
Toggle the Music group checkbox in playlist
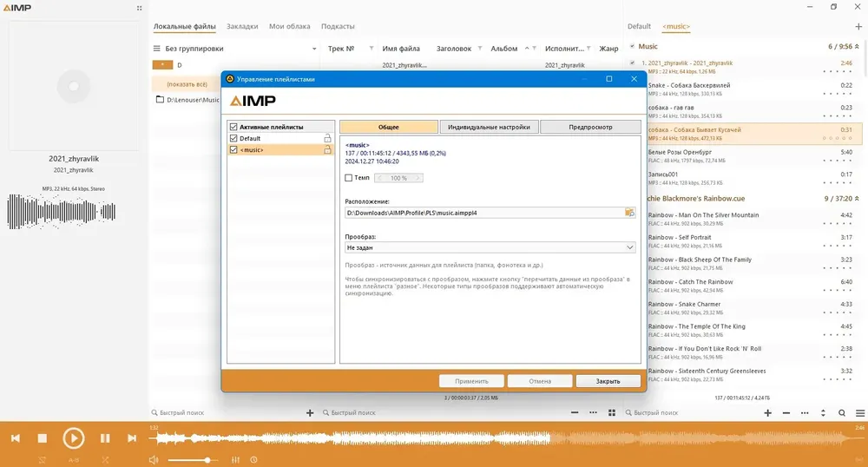[632, 47]
